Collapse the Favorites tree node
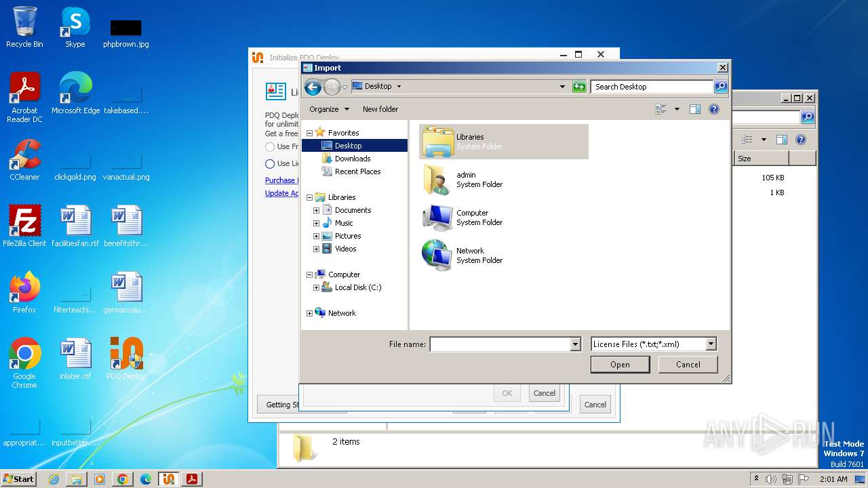The image size is (868, 488). click(310, 133)
